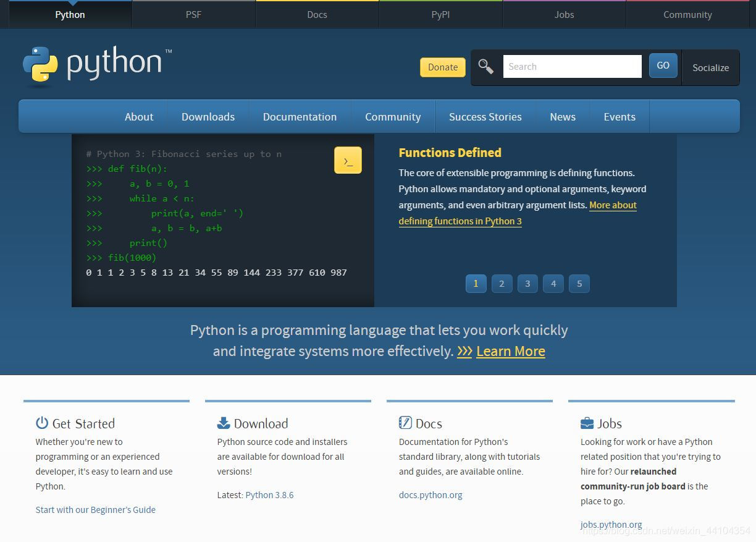Click the Fibonacci output number line
Image resolution: width=756 pixels, height=542 pixels.
(x=217, y=273)
